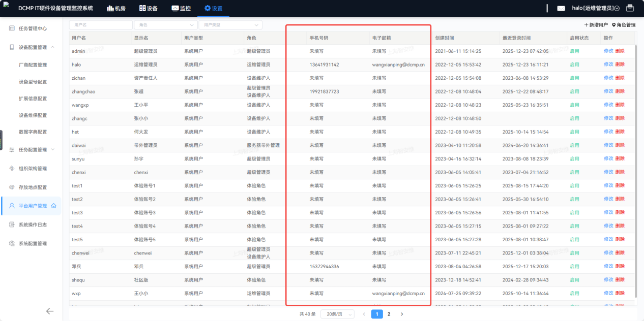The width and height of the screenshot is (644, 321).
Task: Click 删除 for the admin row
Action: [620, 51]
